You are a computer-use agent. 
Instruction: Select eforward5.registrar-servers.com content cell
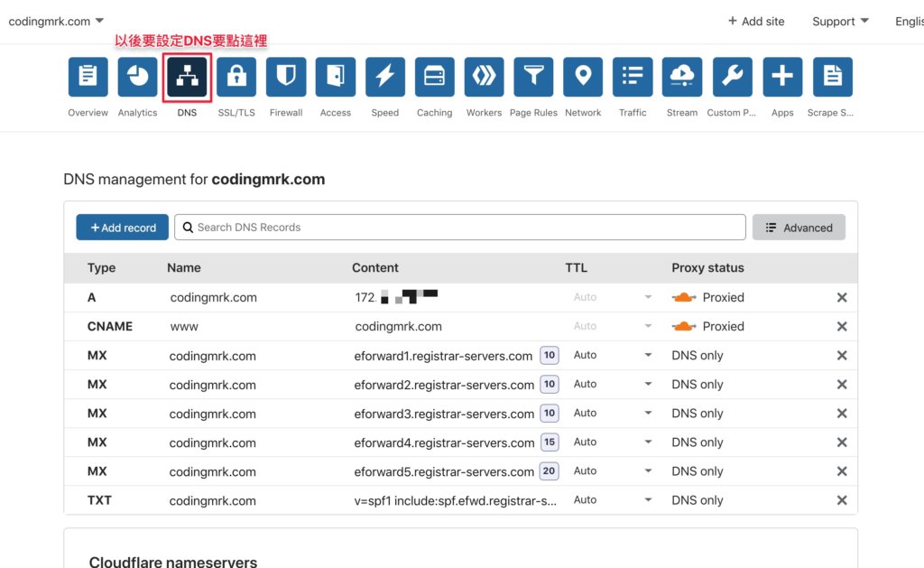point(444,471)
